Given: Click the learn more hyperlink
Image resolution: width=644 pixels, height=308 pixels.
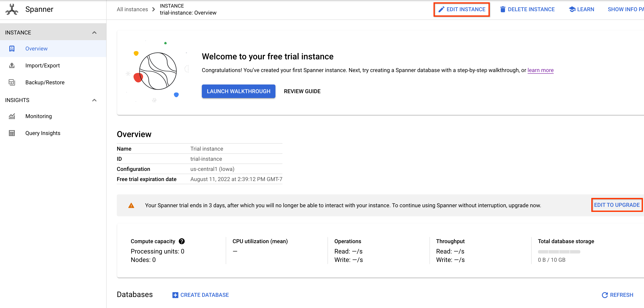Looking at the screenshot, I should pyautogui.click(x=541, y=70).
